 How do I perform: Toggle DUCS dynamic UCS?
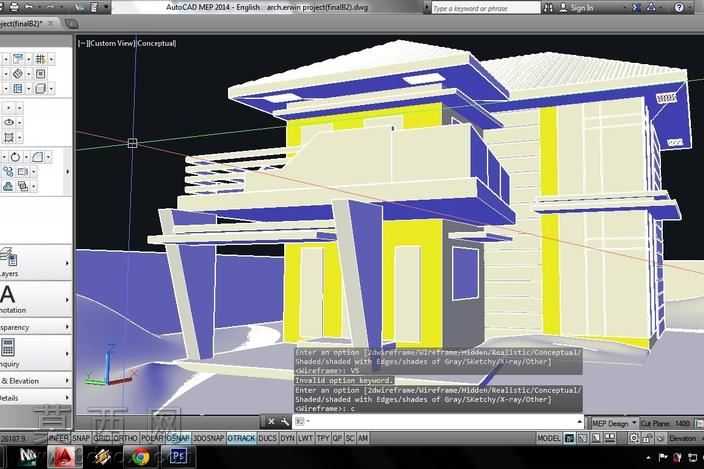click(x=268, y=438)
